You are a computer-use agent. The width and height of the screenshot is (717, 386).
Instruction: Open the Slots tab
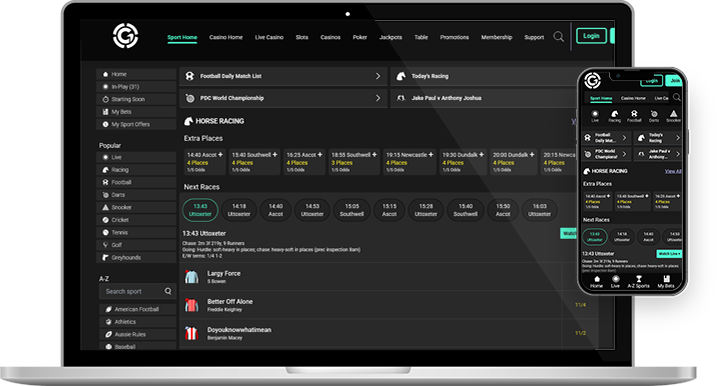click(302, 38)
